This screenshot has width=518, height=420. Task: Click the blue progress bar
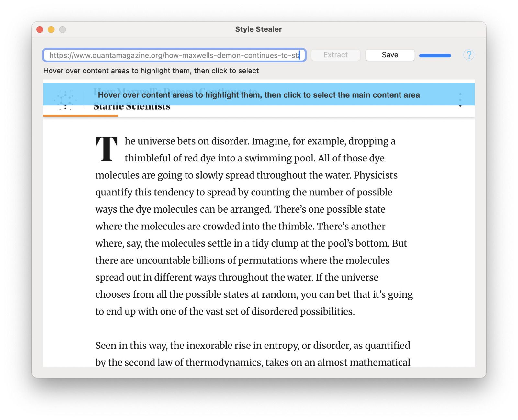click(x=435, y=56)
